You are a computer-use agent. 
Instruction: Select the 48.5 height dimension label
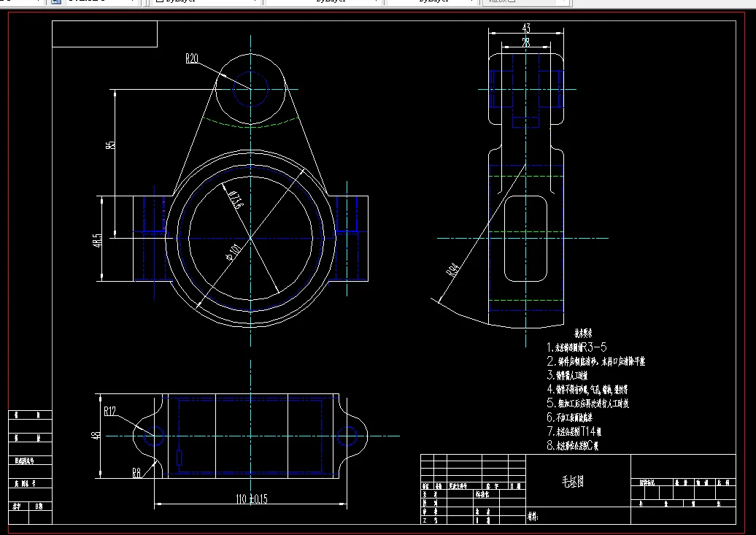coord(97,241)
